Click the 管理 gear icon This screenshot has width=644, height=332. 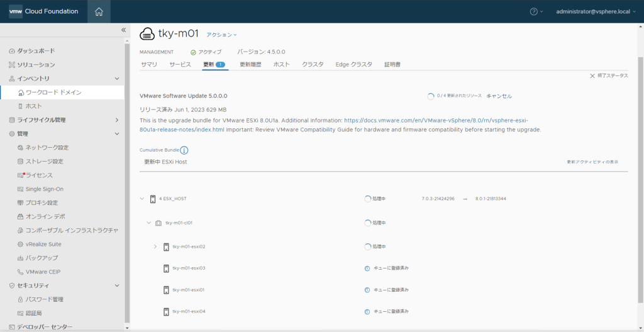point(12,134)
